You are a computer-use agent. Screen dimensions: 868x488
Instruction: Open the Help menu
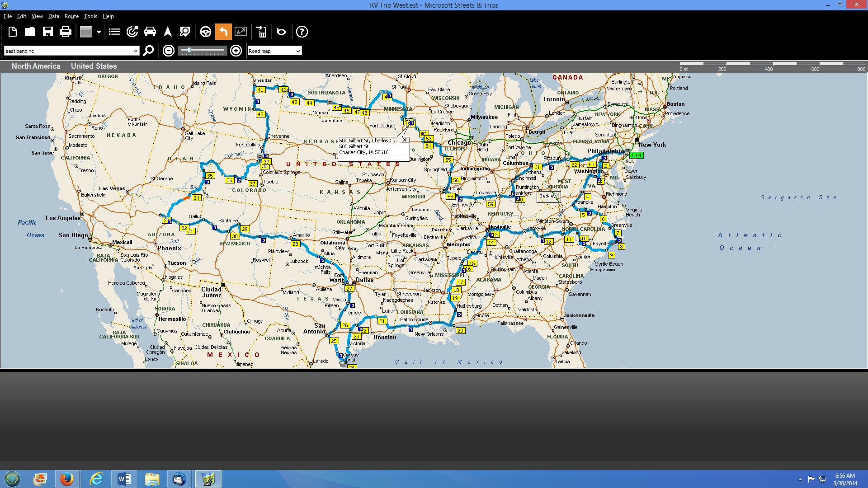coord(108,16)
